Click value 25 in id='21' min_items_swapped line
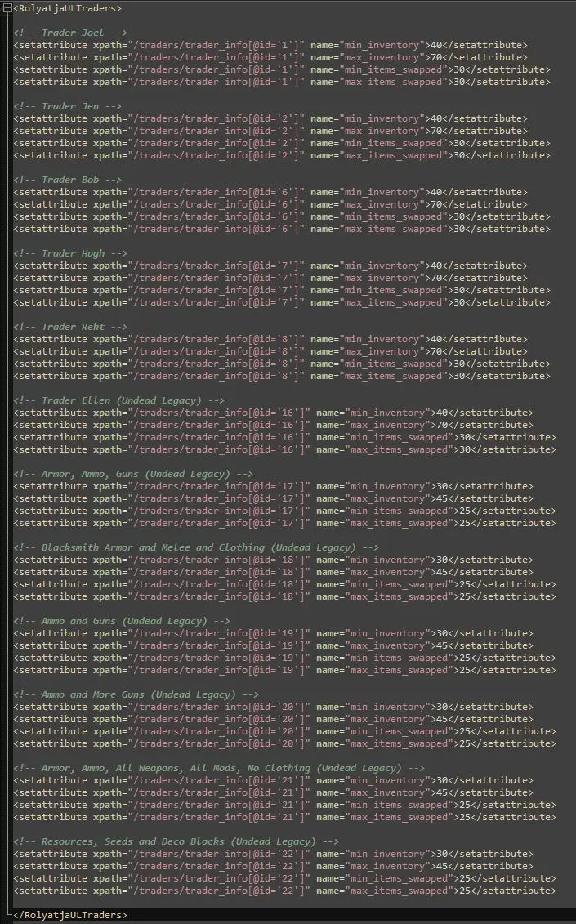The width and height of the screenshot is (576, 924). point(465,805)
